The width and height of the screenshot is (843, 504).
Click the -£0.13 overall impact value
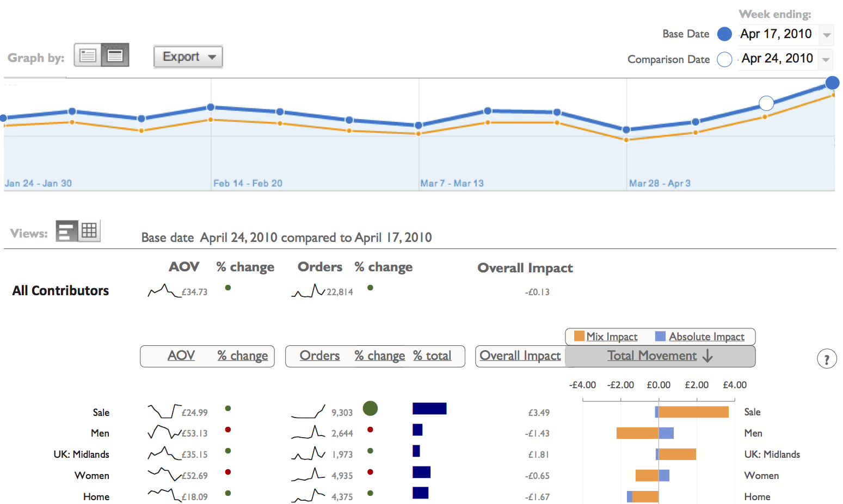point(537,292)
